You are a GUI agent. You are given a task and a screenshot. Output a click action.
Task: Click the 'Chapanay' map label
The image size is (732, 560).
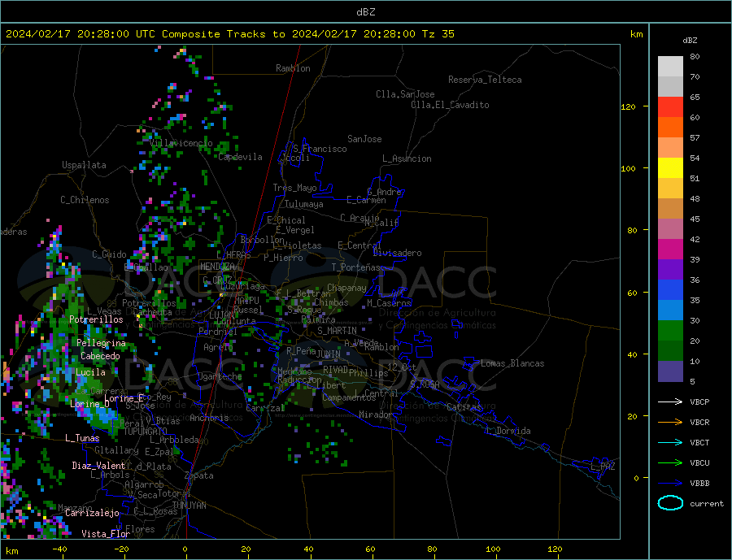click(346, 288)
